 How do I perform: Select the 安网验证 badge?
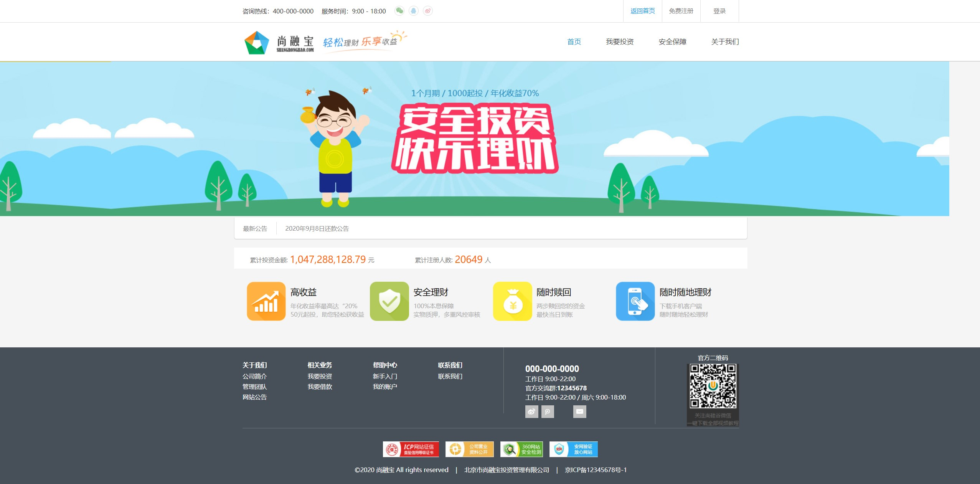[x=574, y=449]
